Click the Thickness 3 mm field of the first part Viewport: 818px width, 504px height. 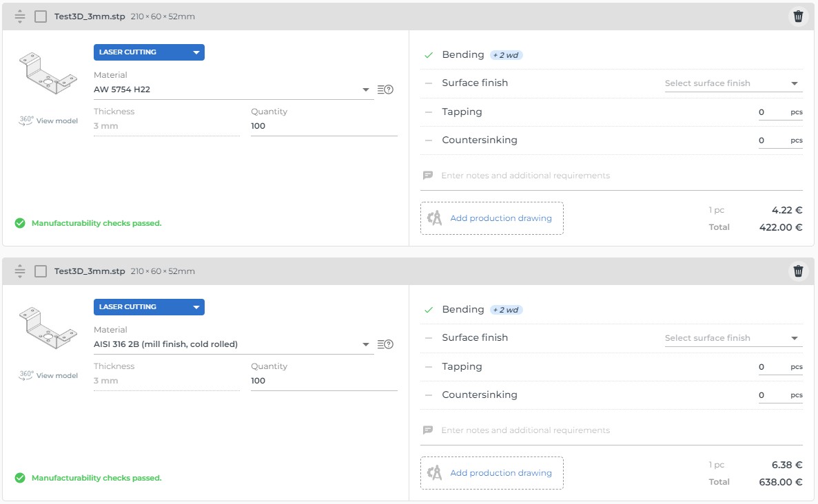166,126
